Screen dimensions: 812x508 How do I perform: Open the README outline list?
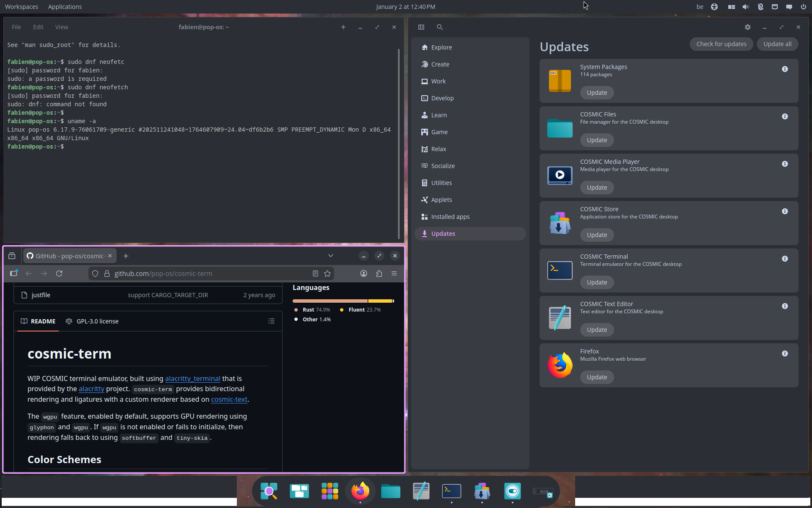pos(272,321)
